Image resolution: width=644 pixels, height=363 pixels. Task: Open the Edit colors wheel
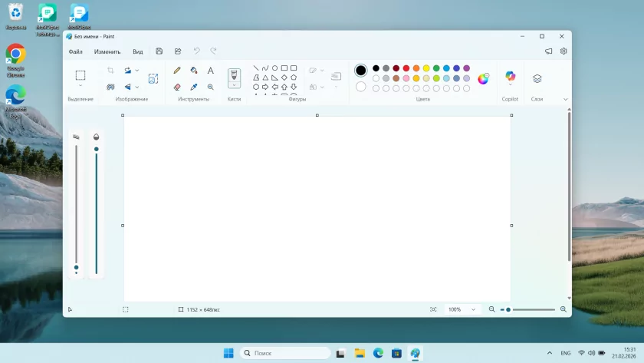click(484, 78)
